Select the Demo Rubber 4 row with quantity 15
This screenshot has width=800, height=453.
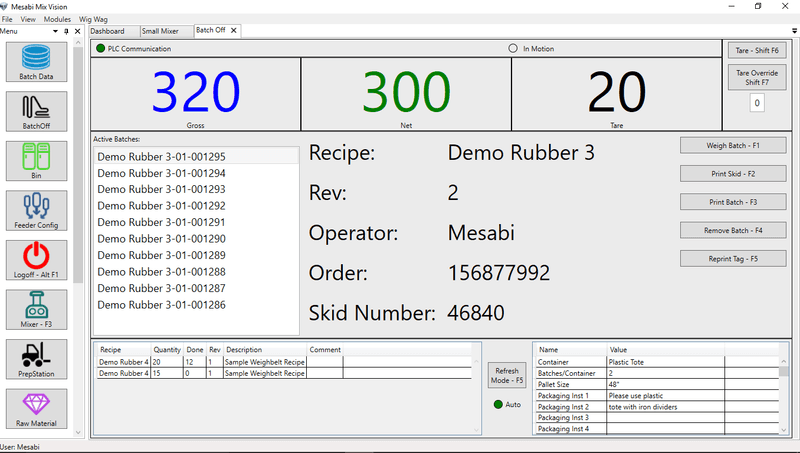coord(284,373)
